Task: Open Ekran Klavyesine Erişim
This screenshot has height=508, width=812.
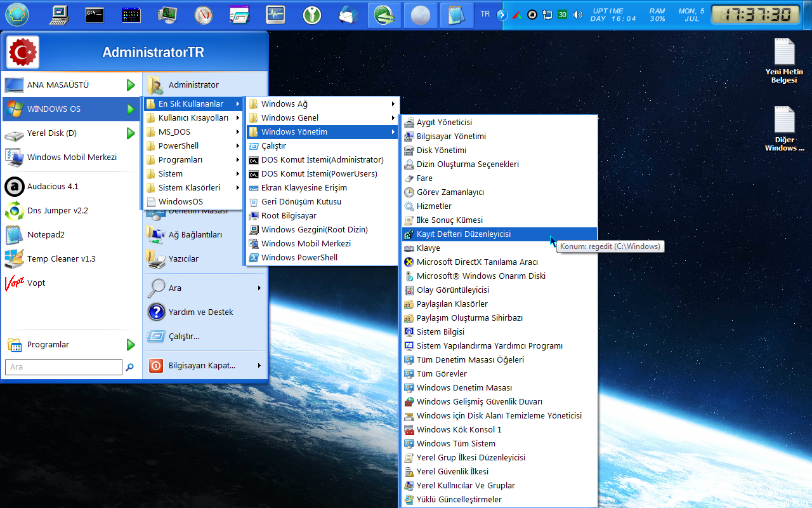Action: 322,188
